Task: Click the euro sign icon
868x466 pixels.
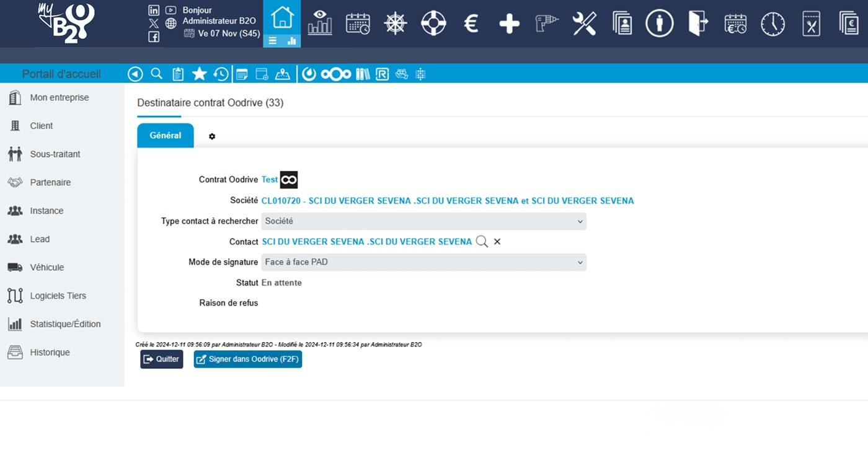Action: tap(471, 24)
